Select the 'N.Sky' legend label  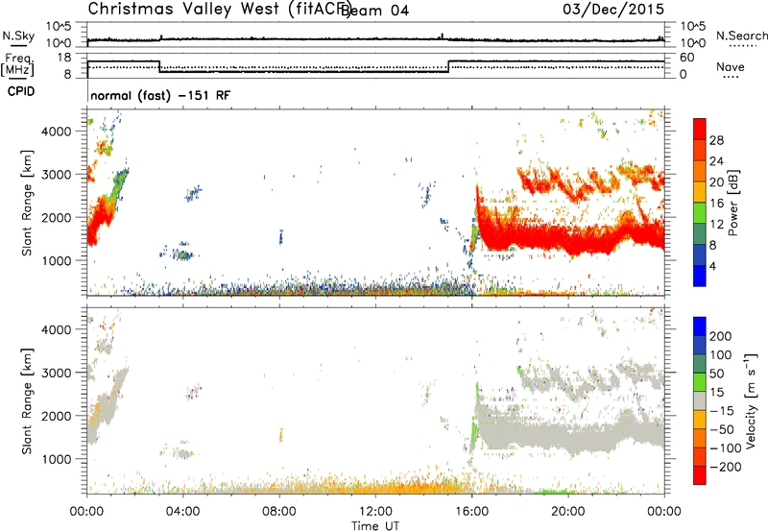18,36
